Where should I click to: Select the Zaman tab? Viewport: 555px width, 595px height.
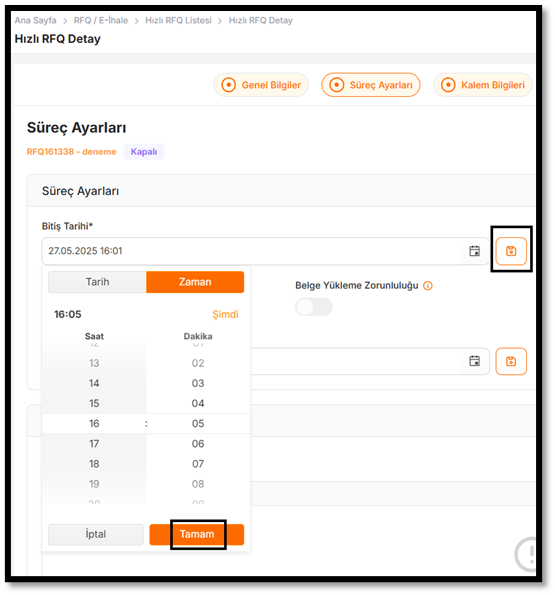[195, 282]
